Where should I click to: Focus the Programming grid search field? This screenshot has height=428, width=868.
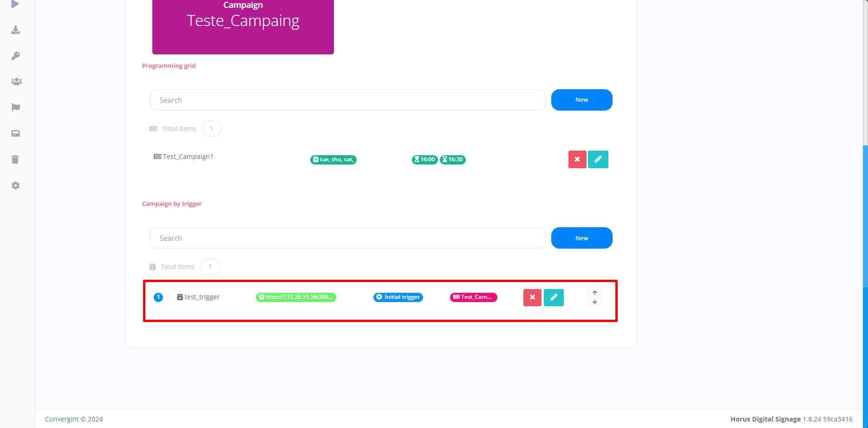click(x=347, y=100)
